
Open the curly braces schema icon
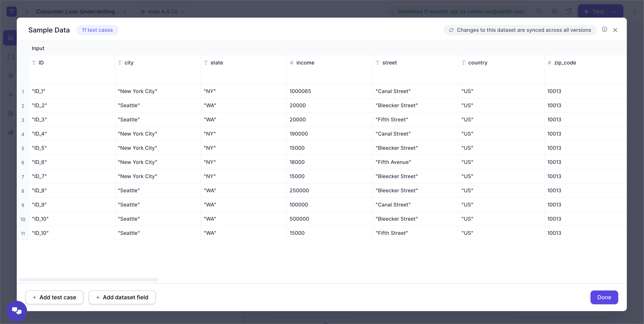pos(11,57)
